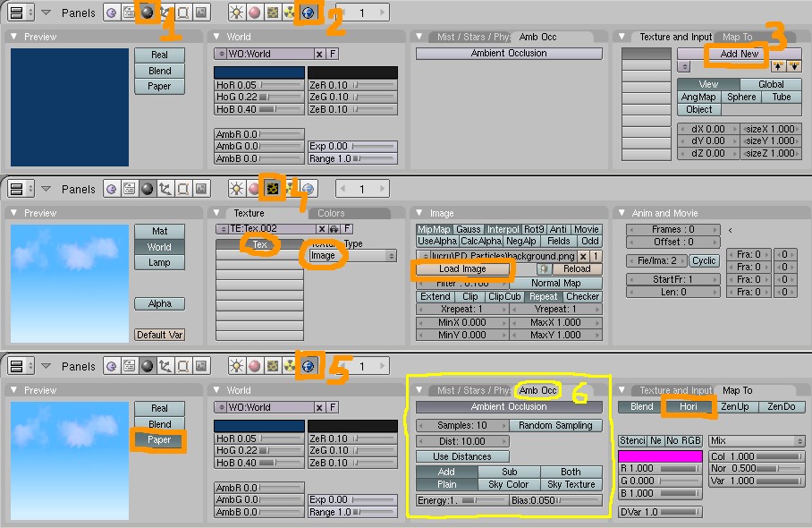Open the Texture Type dropdown showing Image
This screenshot has width=812, height=528.
[351, 256]
